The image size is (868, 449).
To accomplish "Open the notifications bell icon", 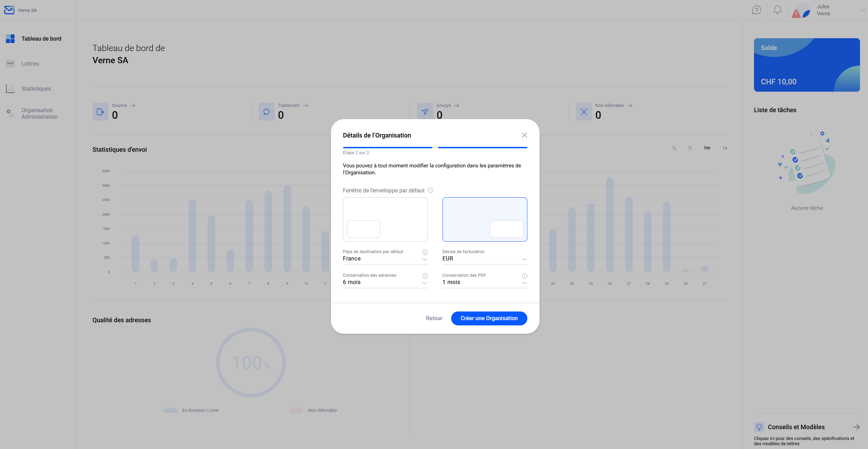I will click(x=777, y=10).
